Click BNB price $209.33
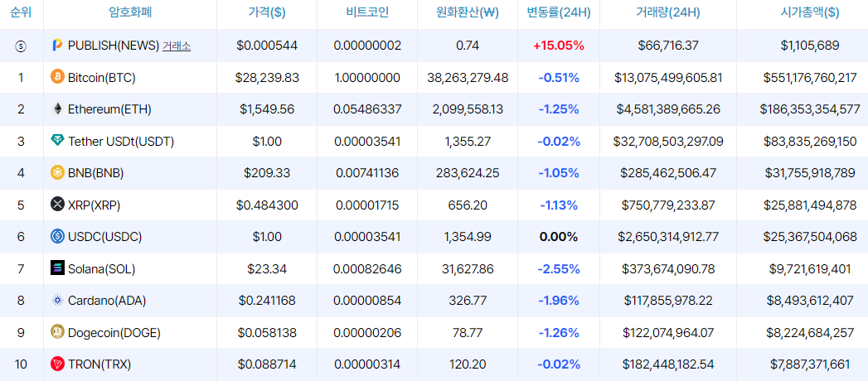This screenshot has width=868, height=381. (267, 173)
